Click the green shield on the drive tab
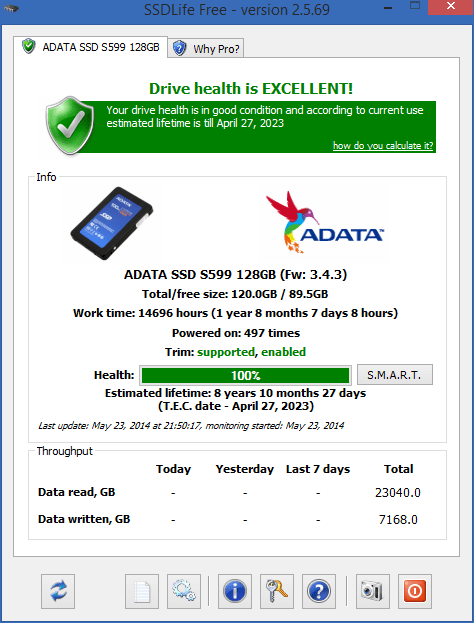 pyautogui.click(x=29, y=46)
